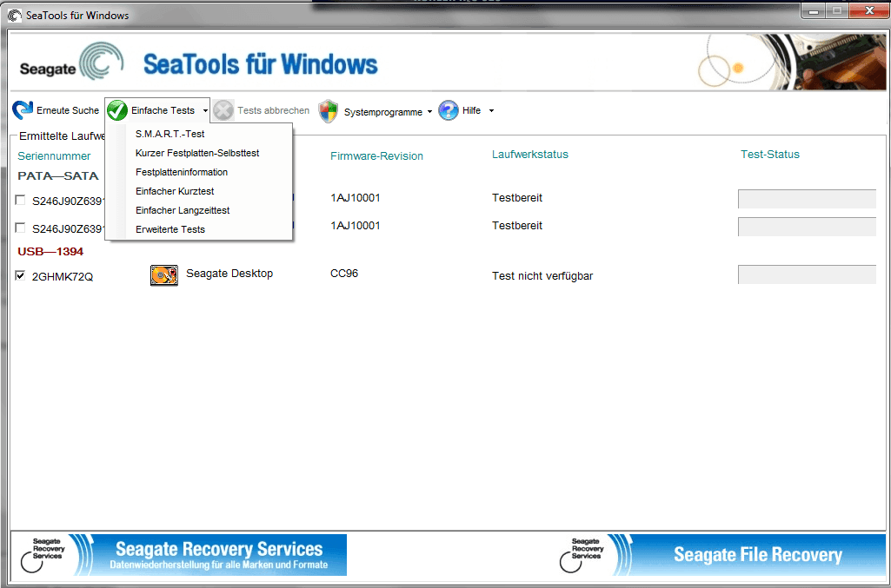Image resolution: width=891 pixels, height=588 pixels.
Task: Click the Hilfe toolbar label
Action: click(x=472, y=110)
